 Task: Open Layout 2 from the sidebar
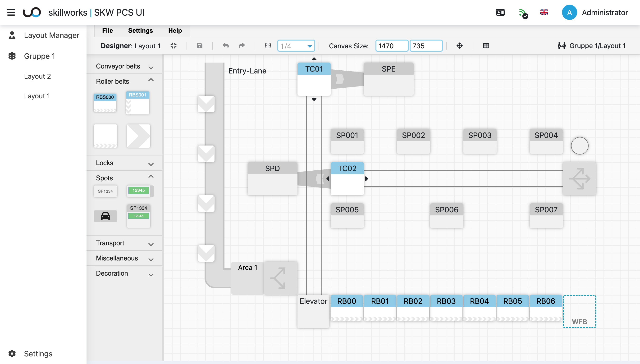click(x=37, y=76)
